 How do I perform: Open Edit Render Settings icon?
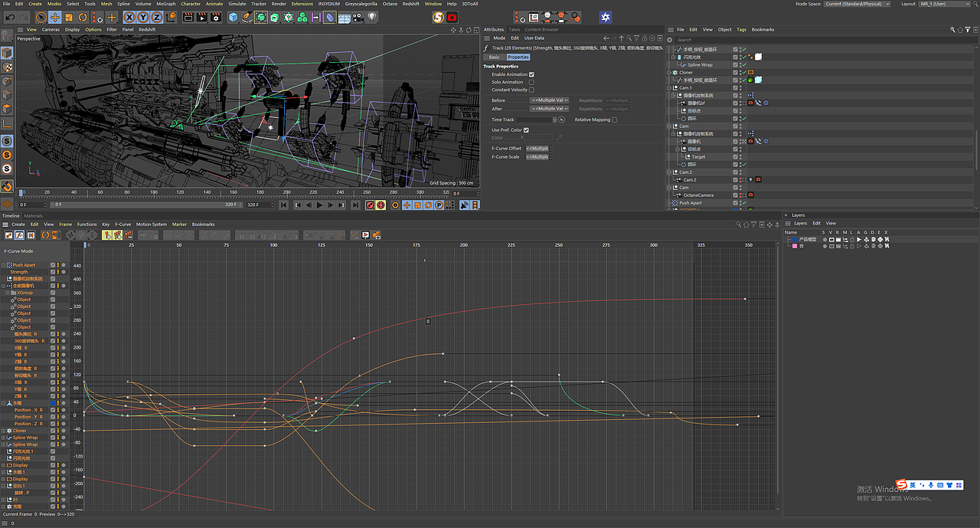pos(217,17)
